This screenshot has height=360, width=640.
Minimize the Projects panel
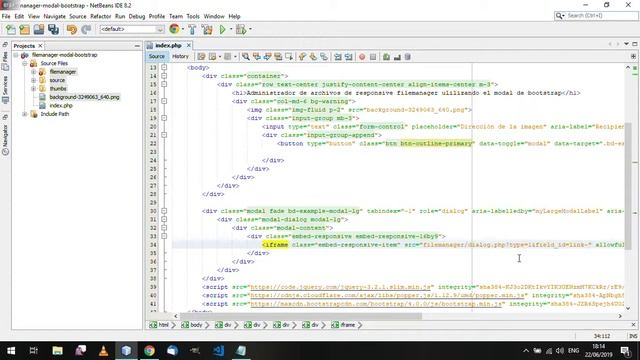coord(137,46)
